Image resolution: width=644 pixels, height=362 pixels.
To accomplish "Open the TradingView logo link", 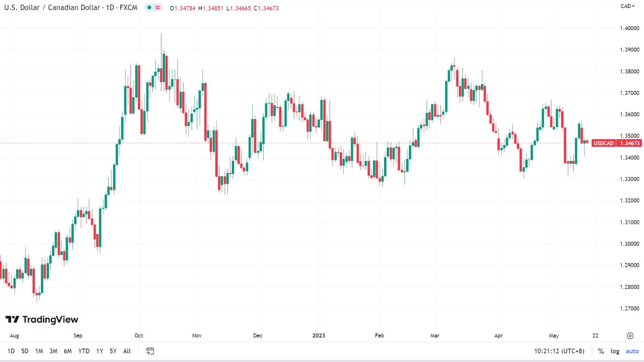I will [x=42, y=319].
